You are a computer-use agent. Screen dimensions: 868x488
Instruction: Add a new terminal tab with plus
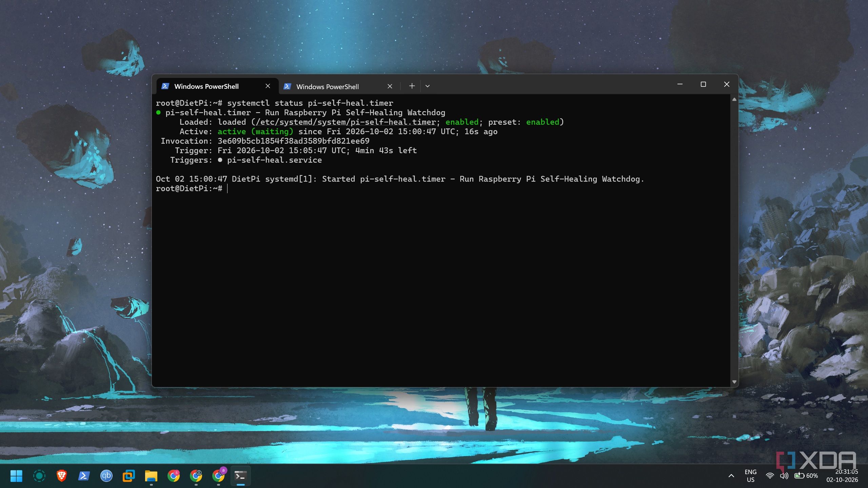coord(412,86)
